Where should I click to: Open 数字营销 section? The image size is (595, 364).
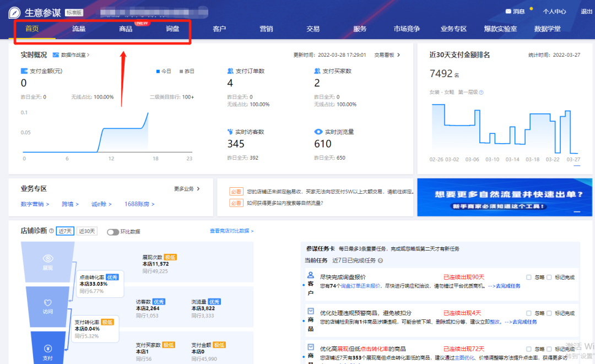[35, 204]
